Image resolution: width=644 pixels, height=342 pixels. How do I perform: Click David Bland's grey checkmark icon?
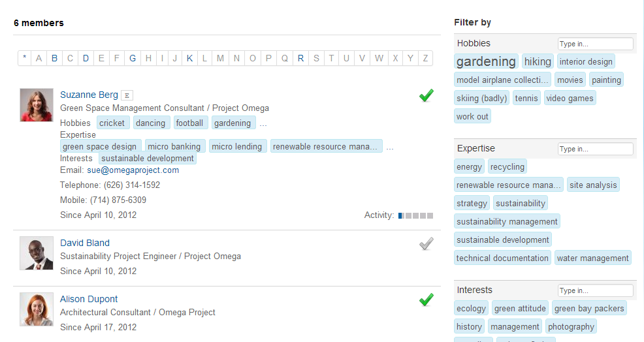pos(427,244)
